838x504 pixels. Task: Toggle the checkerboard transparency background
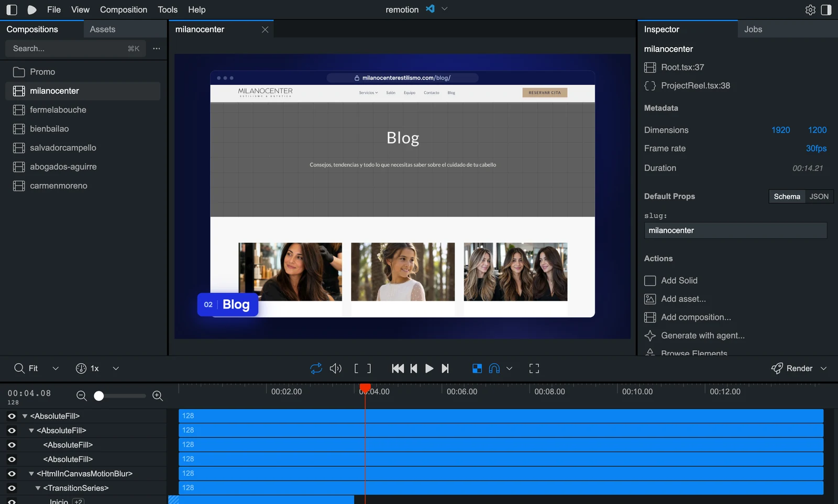pos(477,368)
